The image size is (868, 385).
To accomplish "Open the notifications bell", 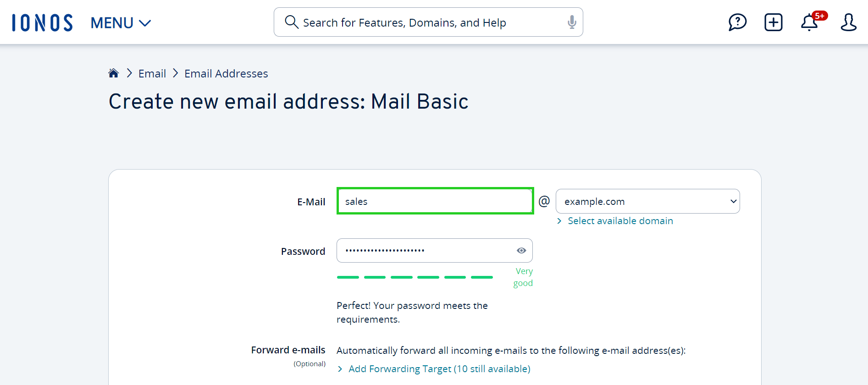I will tap(809, 23).
